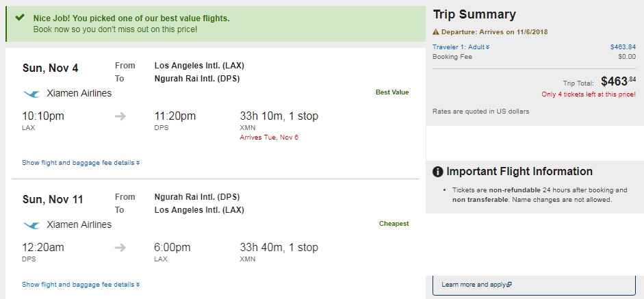This screenshot has width=644, height=299.
Task: Click Xiamen Airlines logo for Nov 4 flight
Action: (x=31, y=94)
